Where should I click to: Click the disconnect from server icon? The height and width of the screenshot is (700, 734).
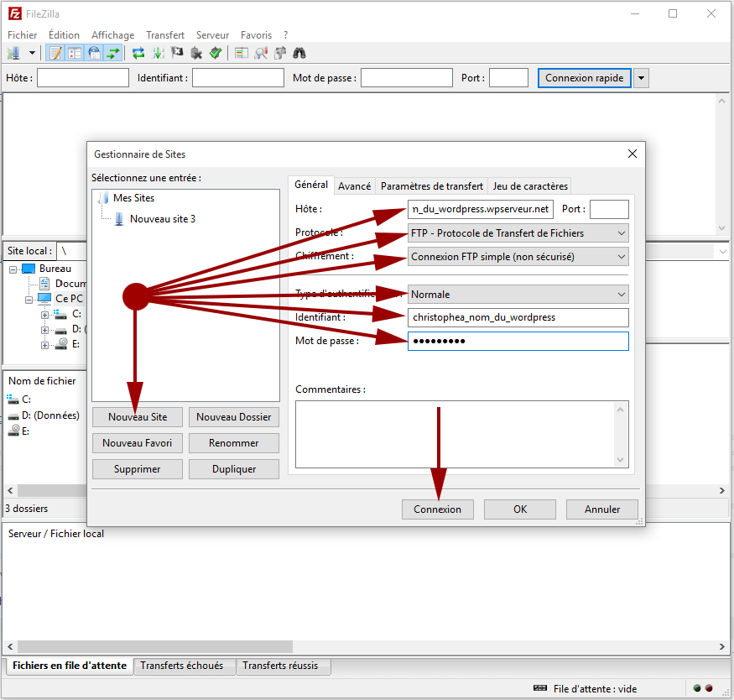click(x=196, y=54)
